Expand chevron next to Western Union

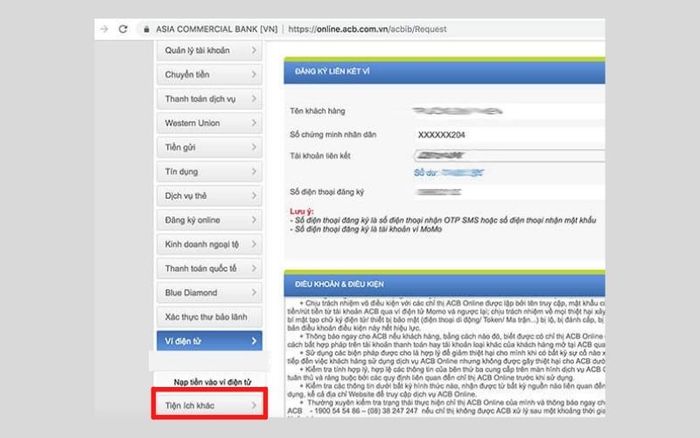point(254,123)
